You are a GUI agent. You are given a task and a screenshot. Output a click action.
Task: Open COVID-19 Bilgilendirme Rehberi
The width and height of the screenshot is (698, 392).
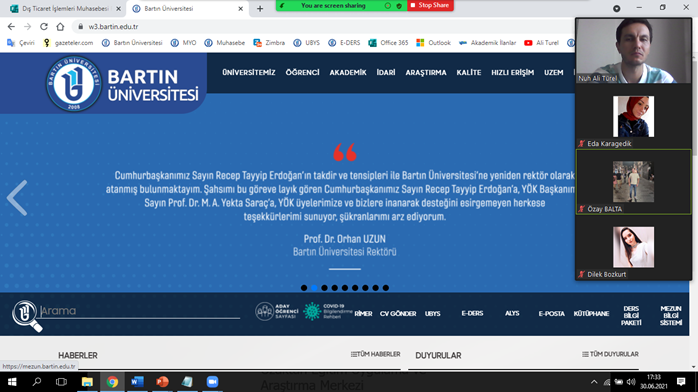(x=328, y=311)
